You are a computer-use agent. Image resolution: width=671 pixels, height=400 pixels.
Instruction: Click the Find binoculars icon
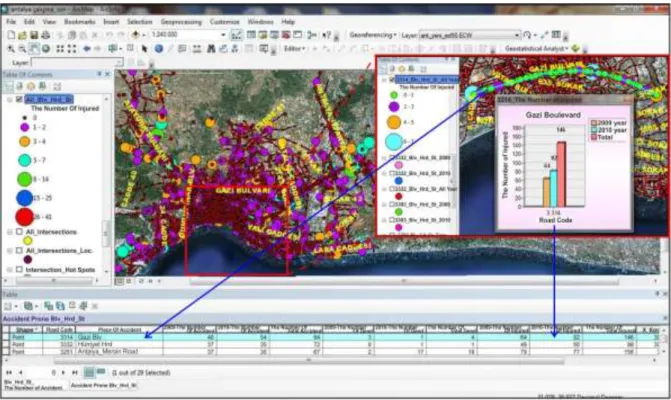pyautogui.click(x=211, y=49)
